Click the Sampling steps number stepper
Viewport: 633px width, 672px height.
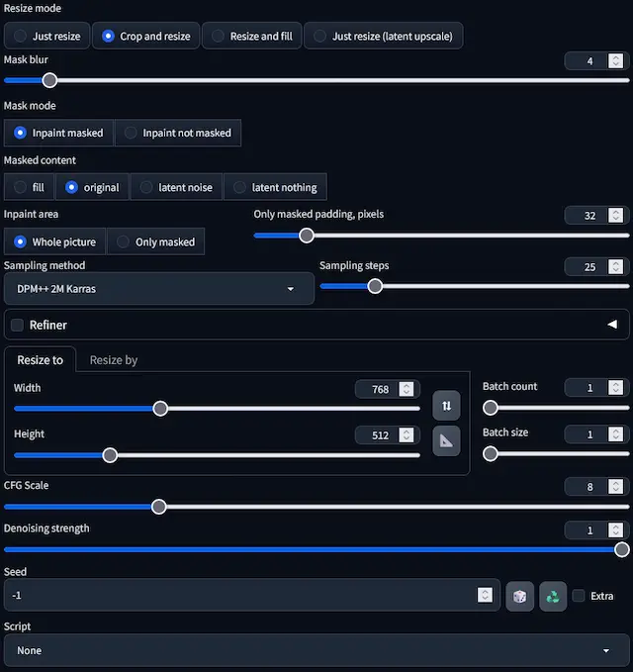coord(616,267)
